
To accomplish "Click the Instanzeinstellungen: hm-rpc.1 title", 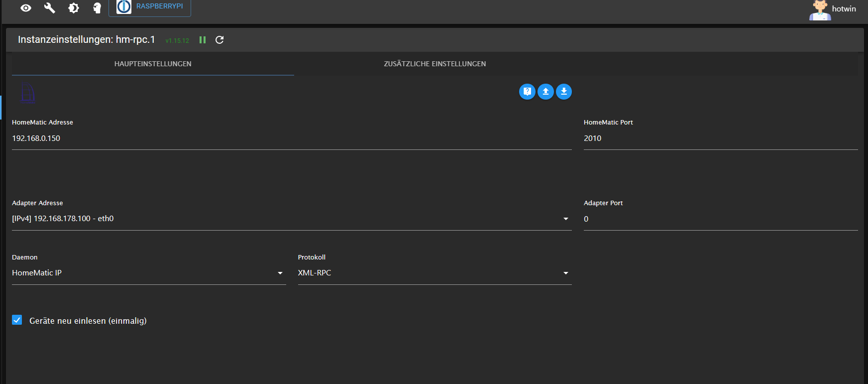I will pos(87,40).
